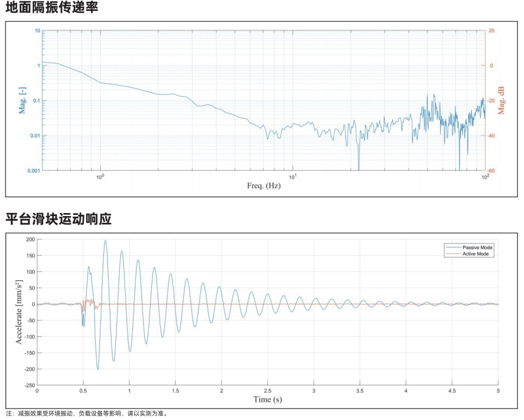Click the 2.5 tick on the Time axis
This screenshot has height=420, width=524.
pyautogui.click(x=268, y=391)
